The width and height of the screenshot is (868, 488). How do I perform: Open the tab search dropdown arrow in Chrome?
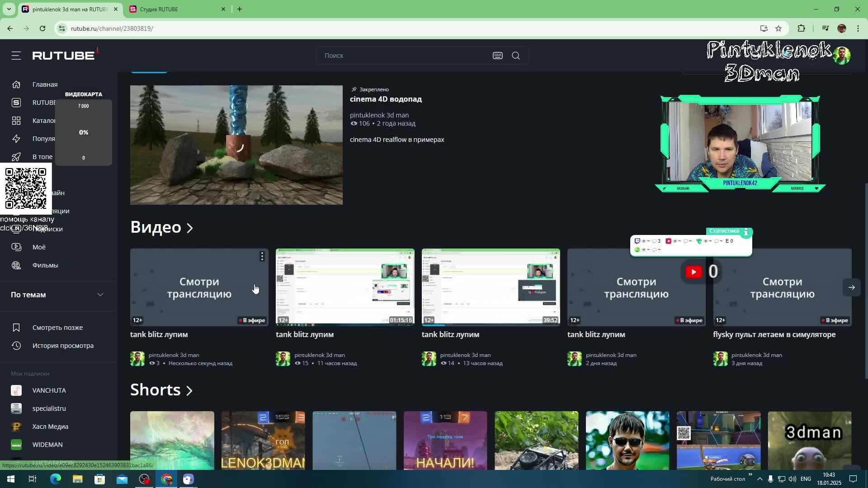coord(9,9)
